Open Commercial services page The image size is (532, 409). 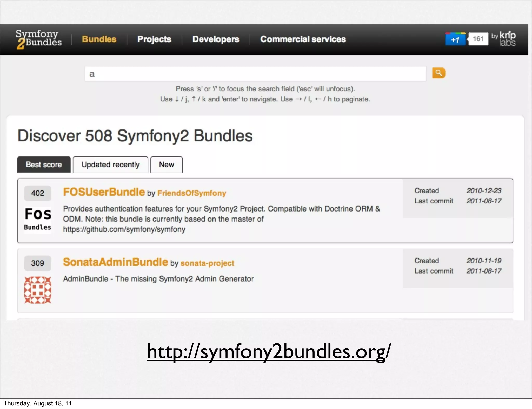(x=303, y=39)
